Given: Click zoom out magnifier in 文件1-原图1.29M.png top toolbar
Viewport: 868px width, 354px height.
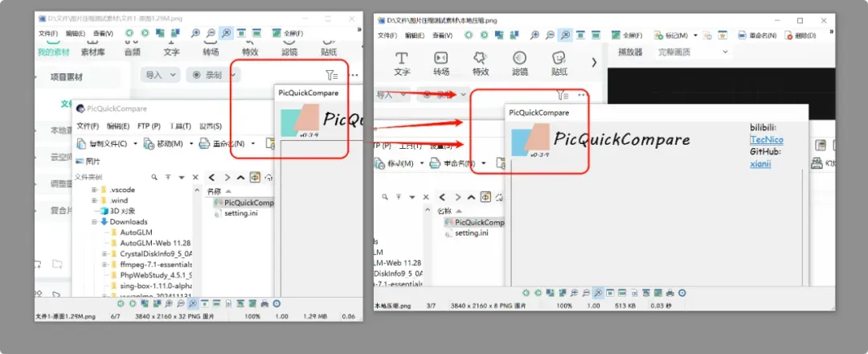Looking at the screenshot, I should [x=211, y=33].
